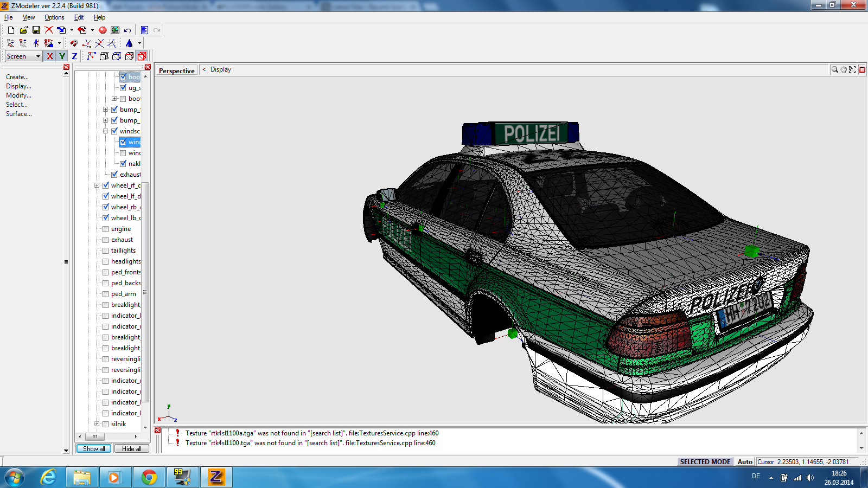The height and width of the screenshot is (488, 868).
Task: Click the Show all button
Action: coord(94,448)
